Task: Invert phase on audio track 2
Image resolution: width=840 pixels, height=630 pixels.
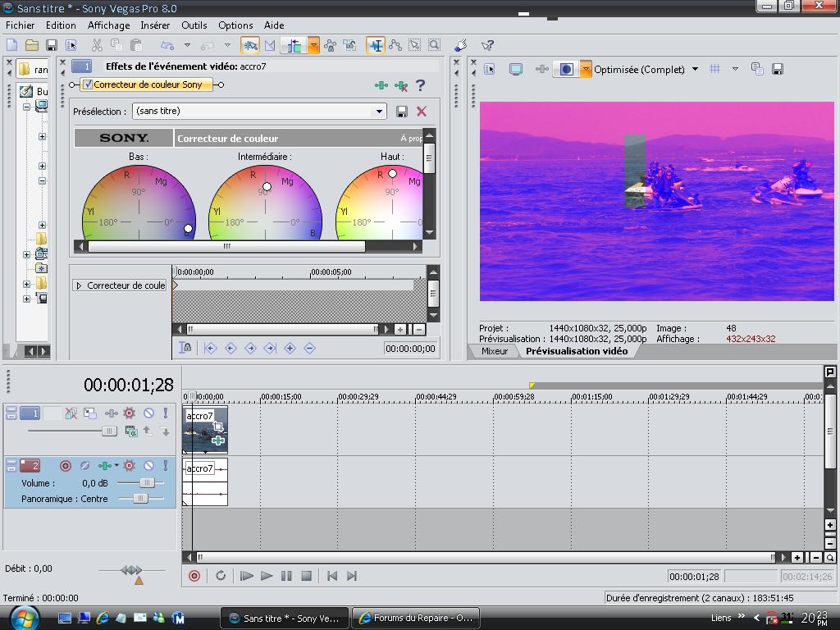Action: (84, 466)
